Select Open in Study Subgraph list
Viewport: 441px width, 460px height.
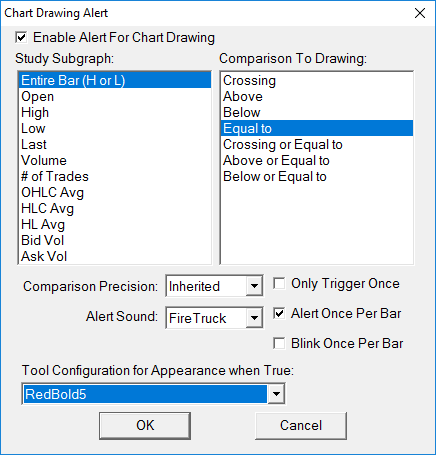click(115, 97)
